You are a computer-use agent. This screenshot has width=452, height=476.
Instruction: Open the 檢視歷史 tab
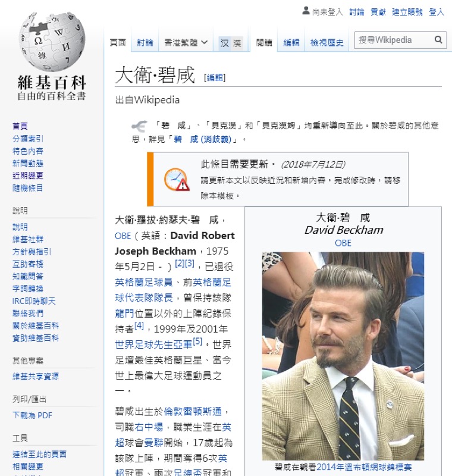click(327, 43)
